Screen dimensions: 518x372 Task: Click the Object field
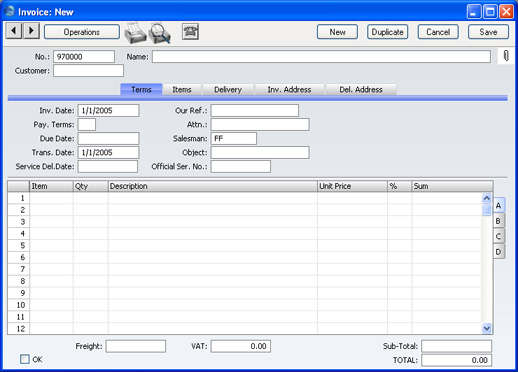point(260,152)
